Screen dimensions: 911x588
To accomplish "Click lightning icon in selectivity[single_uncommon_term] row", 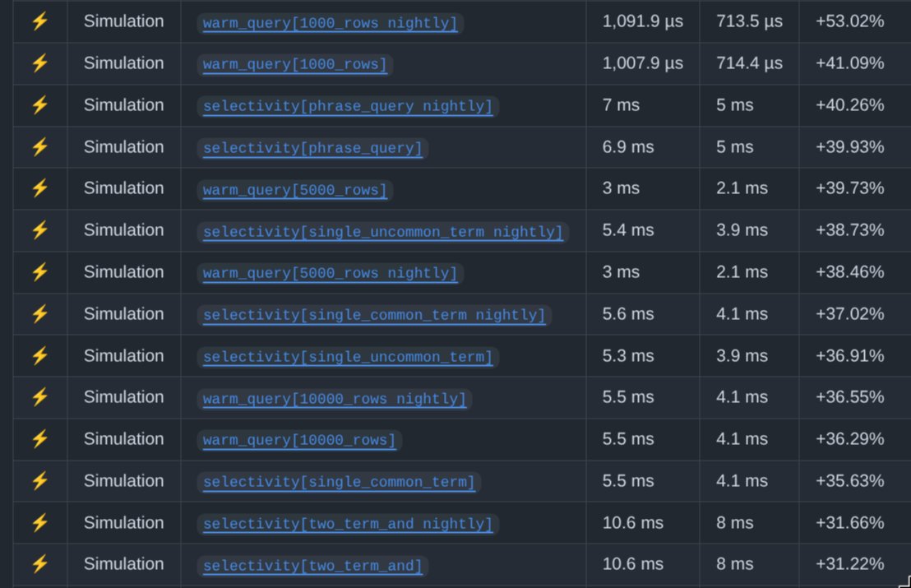I will pyautogui.click(x=40, y=355).
